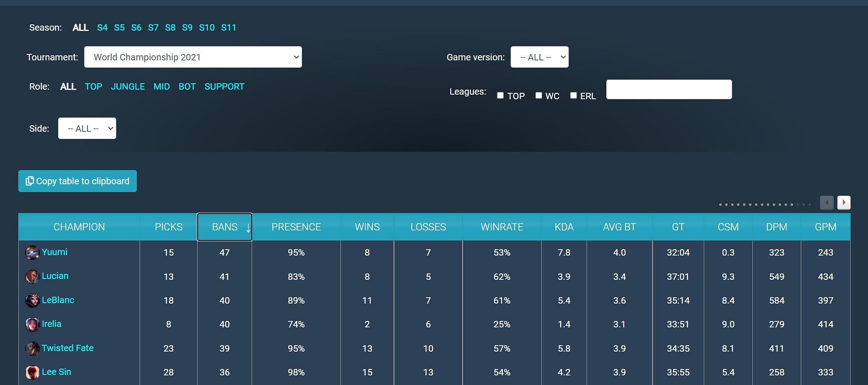Image resolution: width=868 pixels, height=385 pixels.
Task: Toggle the TOP leagues checkbox
Action: click(x=500, y=95)
